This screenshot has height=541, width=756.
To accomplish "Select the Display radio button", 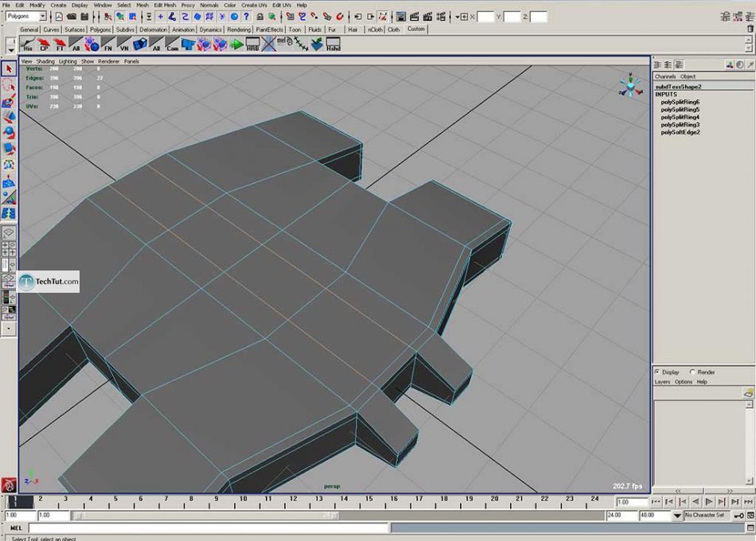I will [x=657, y=372].
